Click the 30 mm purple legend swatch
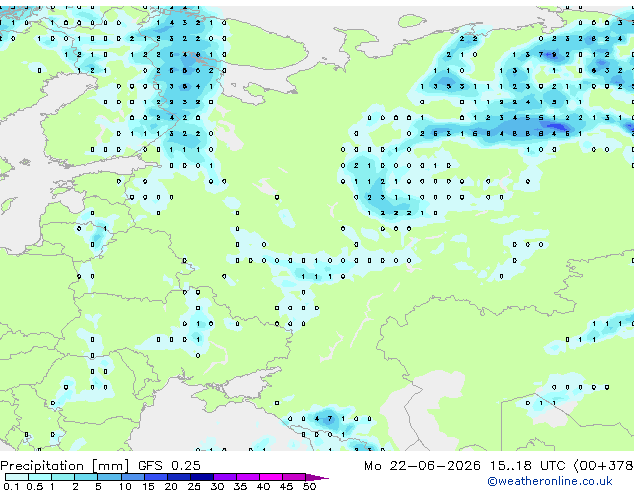 click(x=225, y=477)
